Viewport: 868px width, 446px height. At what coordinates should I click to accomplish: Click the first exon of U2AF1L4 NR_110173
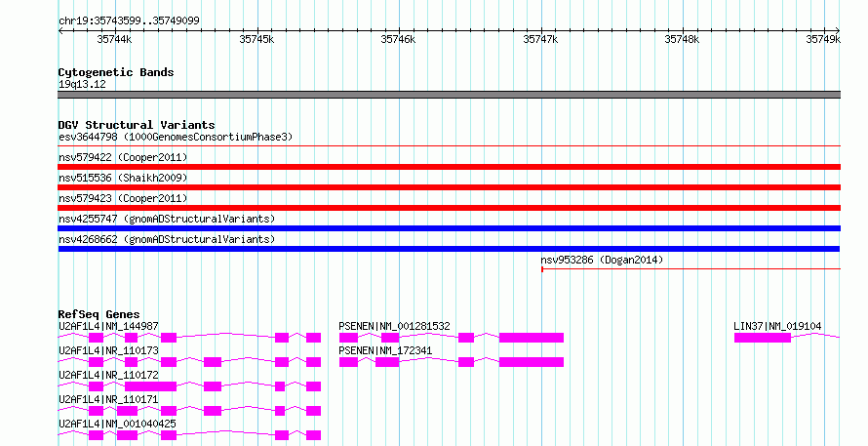click(x=96, y=362)
